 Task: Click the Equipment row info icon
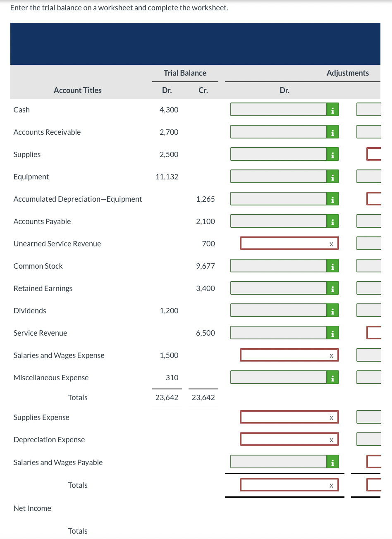(x=333, y=176)
